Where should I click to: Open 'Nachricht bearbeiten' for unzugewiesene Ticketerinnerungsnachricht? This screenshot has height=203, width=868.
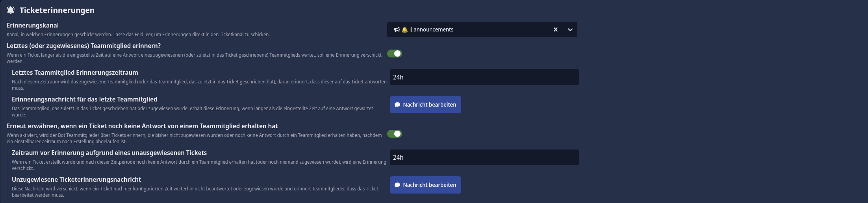[425, 185]
